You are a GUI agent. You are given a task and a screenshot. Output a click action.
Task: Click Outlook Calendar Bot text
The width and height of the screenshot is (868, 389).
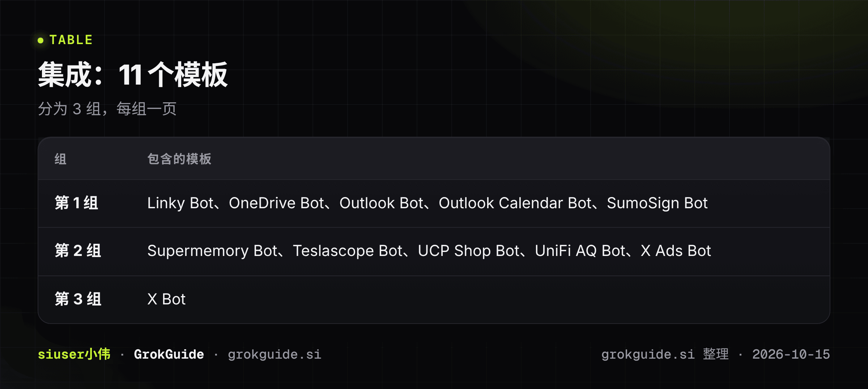pos(515,203)
